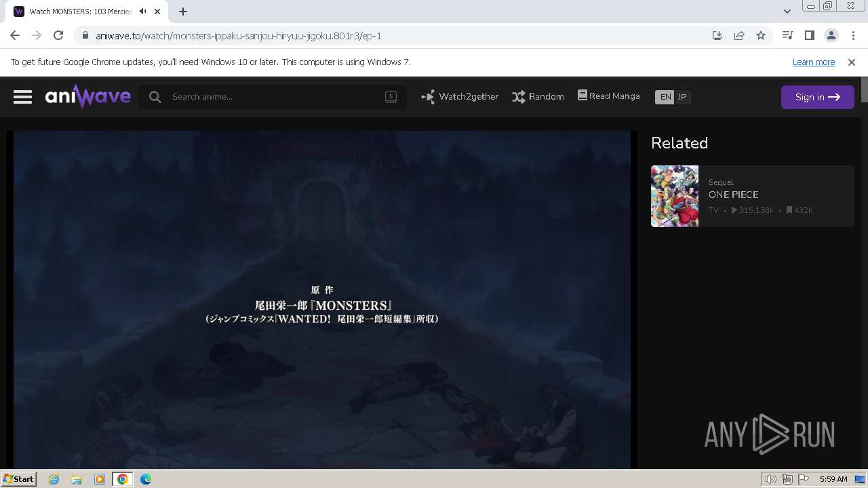The image size is (868, 488).
Task: Launch Internet Explorer from taskbar
Action: tap(54, 479)
